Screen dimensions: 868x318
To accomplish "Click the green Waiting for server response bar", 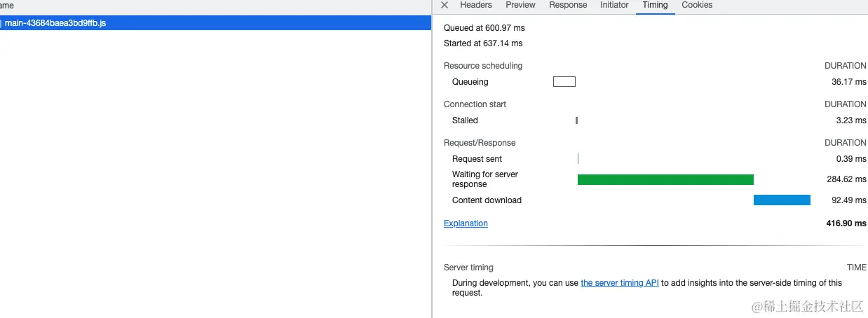I will point(665,179).
